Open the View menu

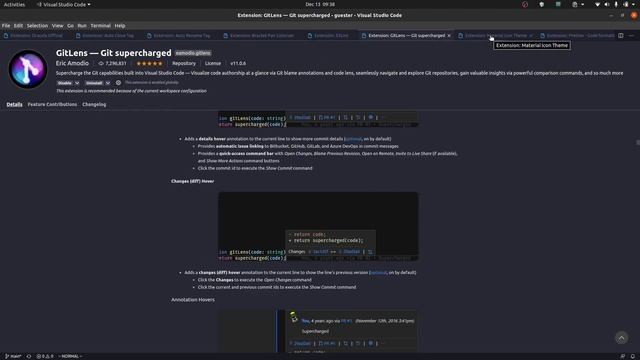pos(57,25)
